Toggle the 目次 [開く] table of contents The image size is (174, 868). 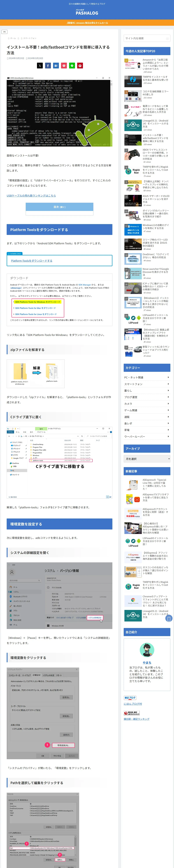[x=59, y=207]
